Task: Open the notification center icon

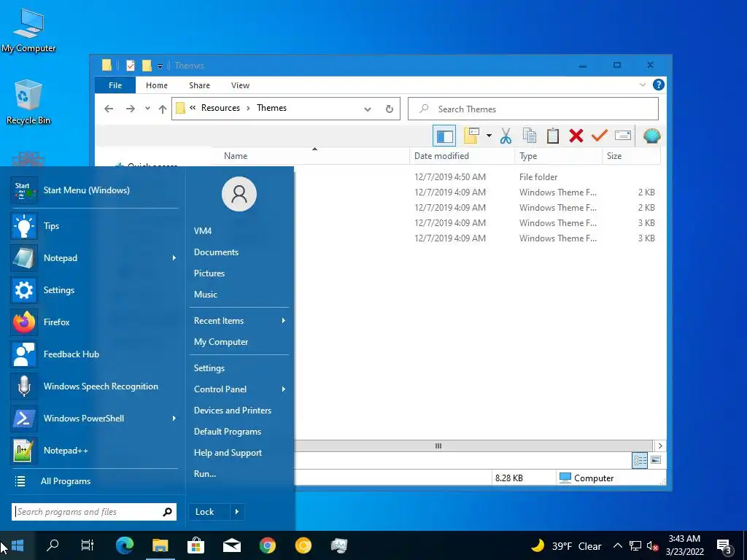Action: [724, 547]
